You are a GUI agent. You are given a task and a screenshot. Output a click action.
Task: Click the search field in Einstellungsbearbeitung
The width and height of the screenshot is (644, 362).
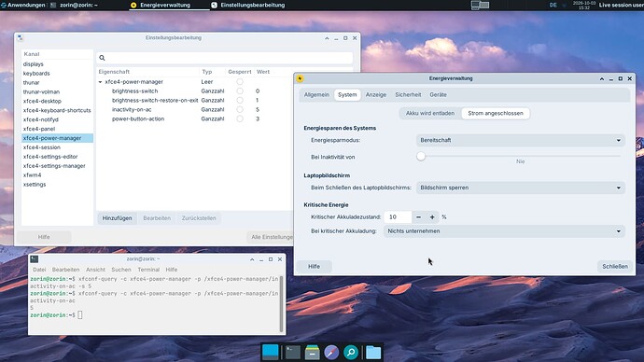[225, 58]
